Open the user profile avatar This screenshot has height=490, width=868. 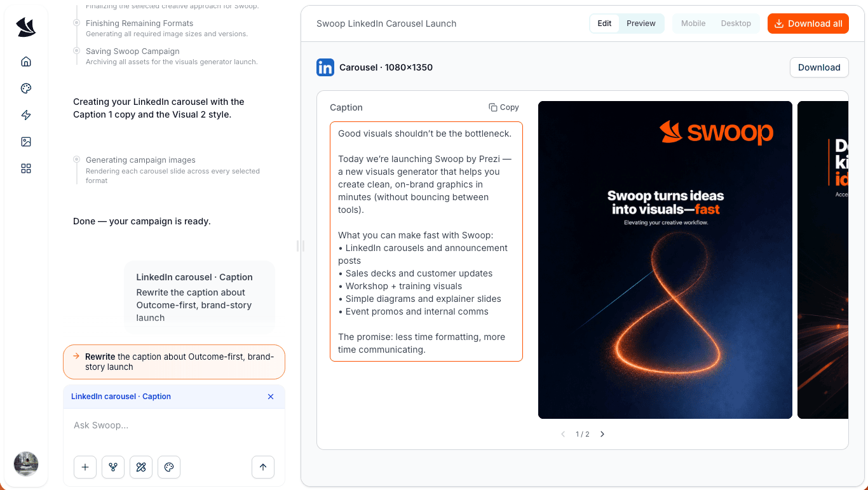point(26,464)
